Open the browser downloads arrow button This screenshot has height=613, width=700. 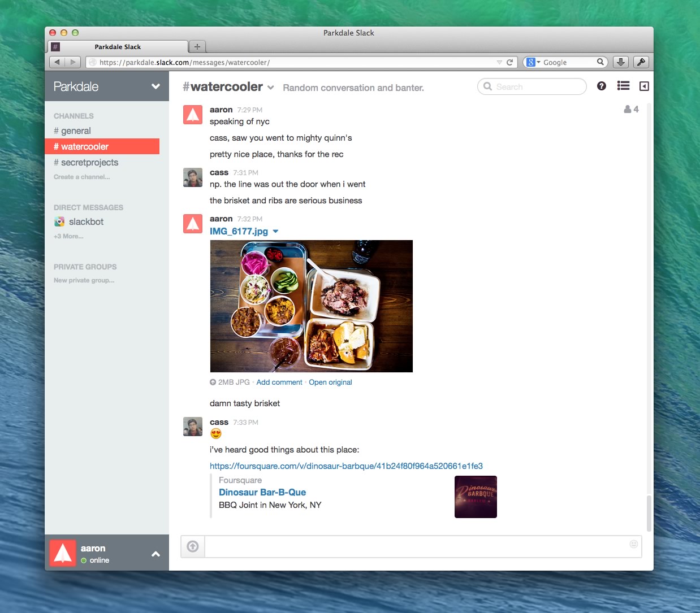(x=621, y=62)
